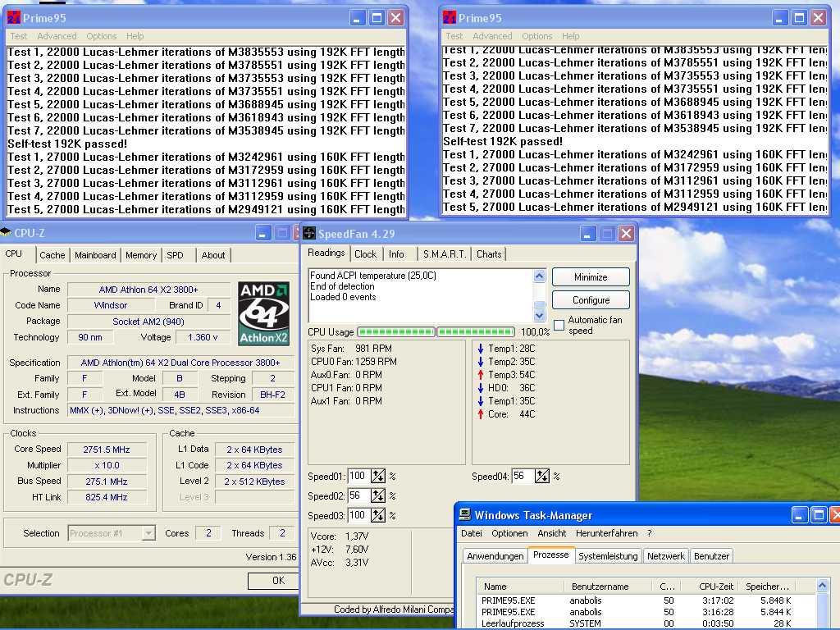
Task: Select first PRIME95.EXE process row
Action: pos(646,600)
